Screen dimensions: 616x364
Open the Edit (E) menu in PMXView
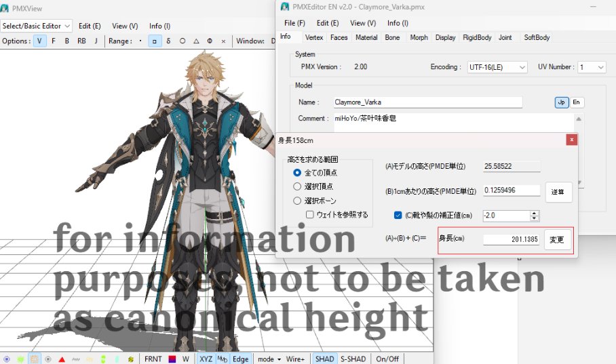90,26
